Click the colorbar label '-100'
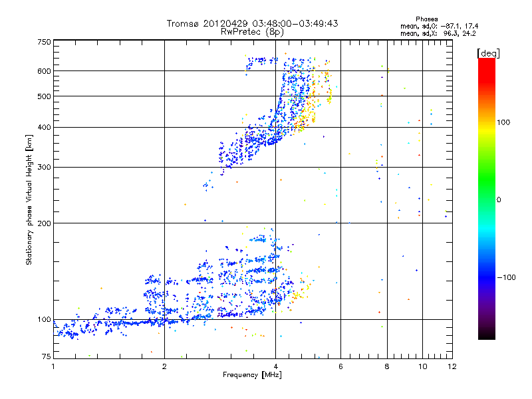Viewport: 532px width, 399px height. (506, 277)
